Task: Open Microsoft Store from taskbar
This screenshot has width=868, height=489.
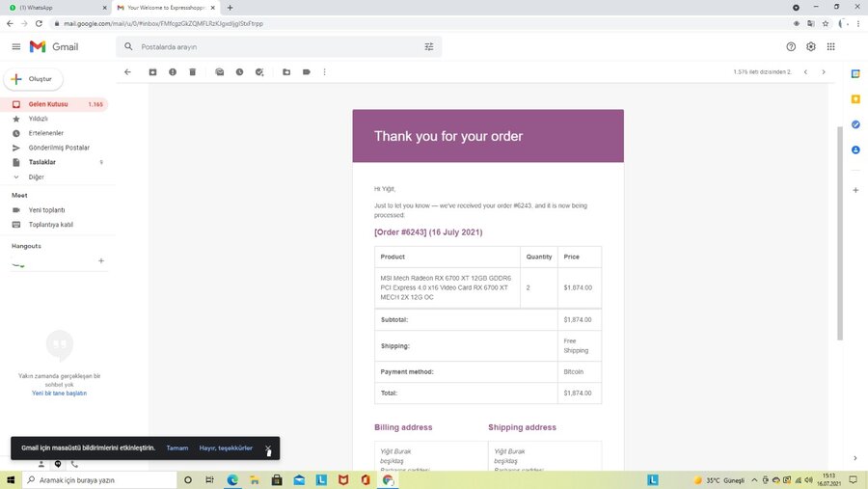Action: pos(277,480)
